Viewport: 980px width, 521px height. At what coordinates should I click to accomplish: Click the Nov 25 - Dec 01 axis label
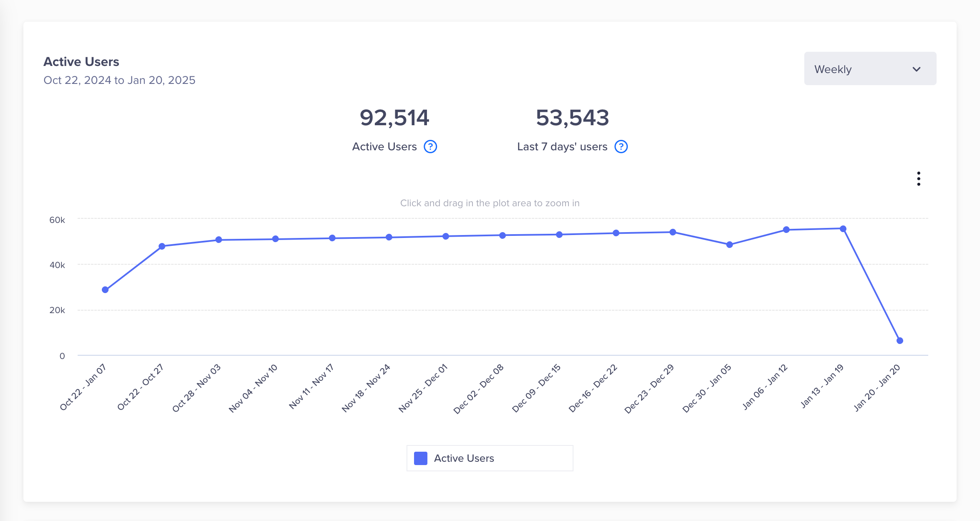pyautogui.click(x=423, y=388)
